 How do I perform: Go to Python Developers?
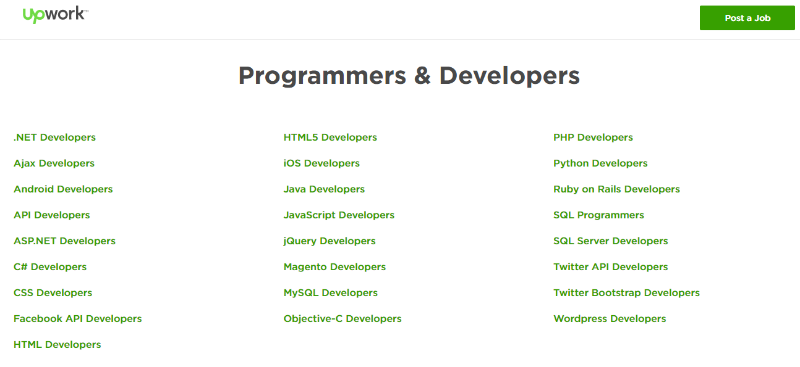click(x=601, y=163)
